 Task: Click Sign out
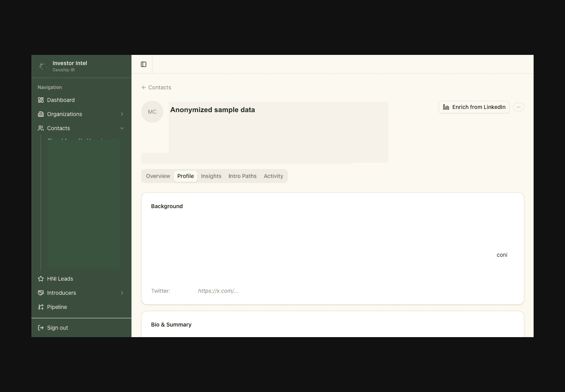(81, 328)
